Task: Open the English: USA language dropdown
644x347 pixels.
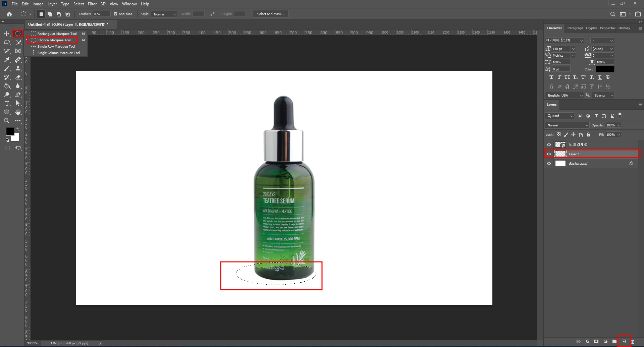Action: (564, 96)
